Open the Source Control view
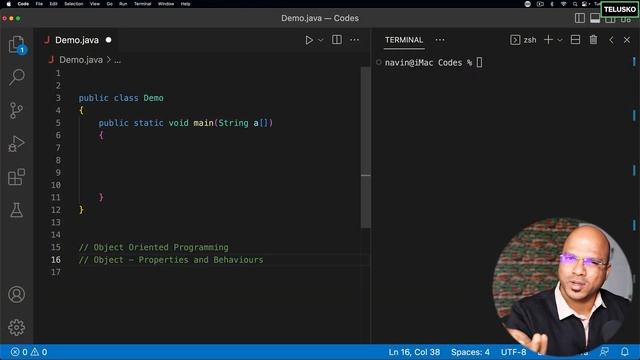This screenshot has height=360, width=640. pyautogui.click(x=16, y=111)
